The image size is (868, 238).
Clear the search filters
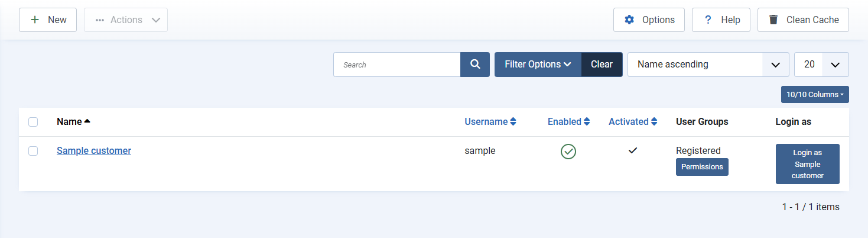click(x=602, y=65)
